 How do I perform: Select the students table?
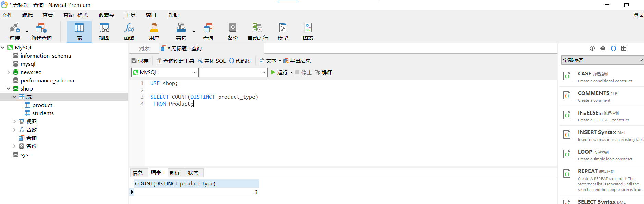pos(43,113)
